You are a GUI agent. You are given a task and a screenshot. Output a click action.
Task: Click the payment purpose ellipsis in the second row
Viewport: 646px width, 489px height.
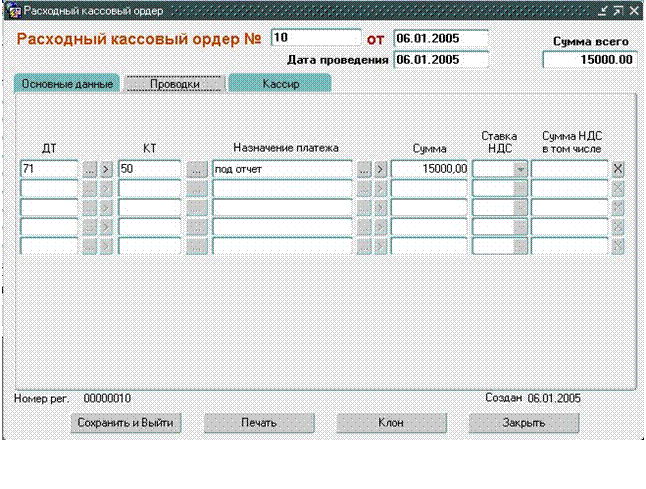(x=364, y=189)
